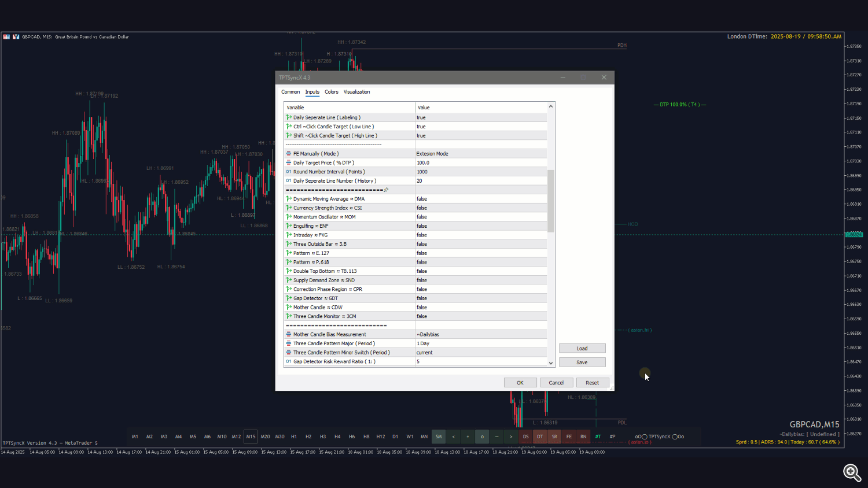This screenshot has width=868, height=488.
Task: Click the Engulfing ENF row icon
Action: pyautogui.click(x=289, y=226)
